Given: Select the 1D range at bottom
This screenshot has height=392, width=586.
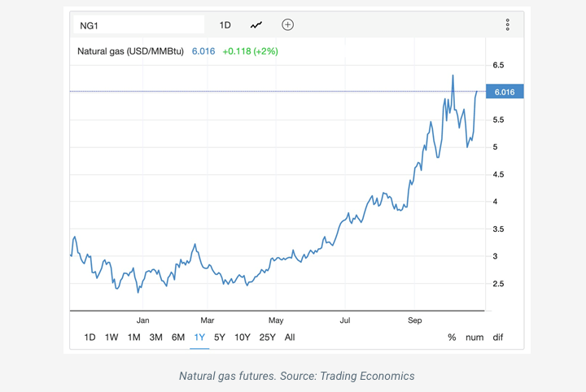Looking at the screenshot, I should point(90,338).
